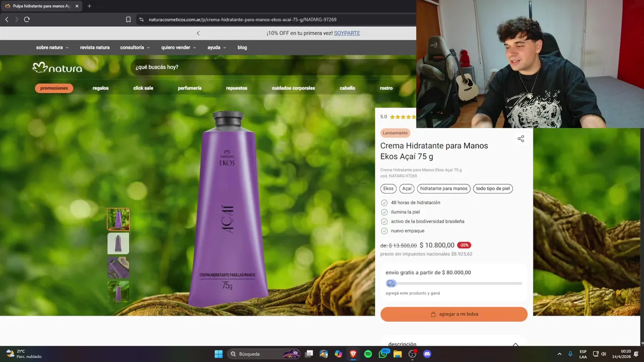Open a new browser tab with plus
Image resolution: width=644 pixels, height=362 pixels.
tap(90, 6)
